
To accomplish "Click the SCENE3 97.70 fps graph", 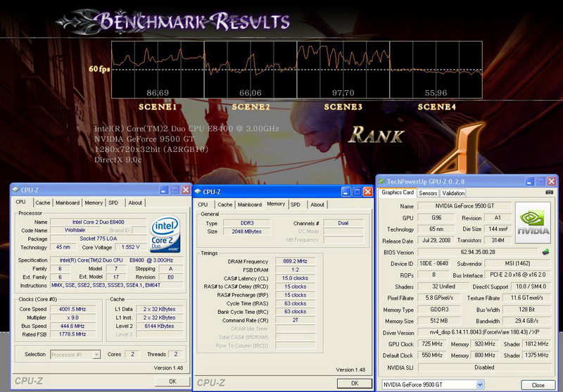I will coord(343,70).
